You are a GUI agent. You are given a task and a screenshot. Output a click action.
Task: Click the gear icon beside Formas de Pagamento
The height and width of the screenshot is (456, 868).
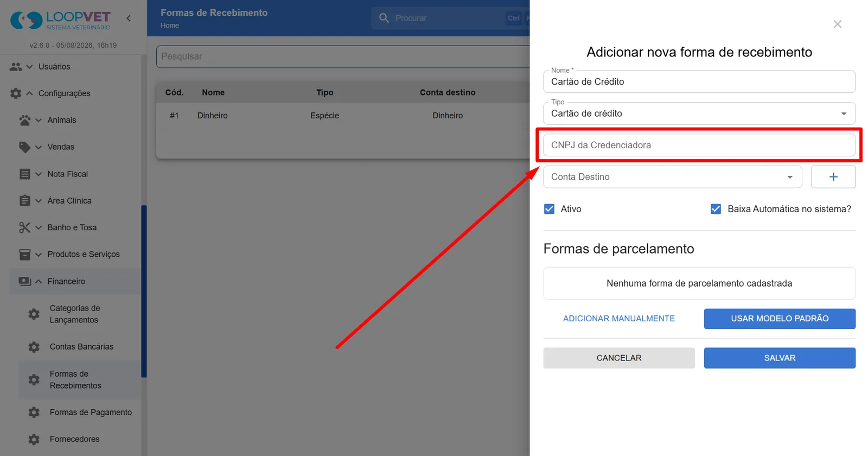pos(34,413)
